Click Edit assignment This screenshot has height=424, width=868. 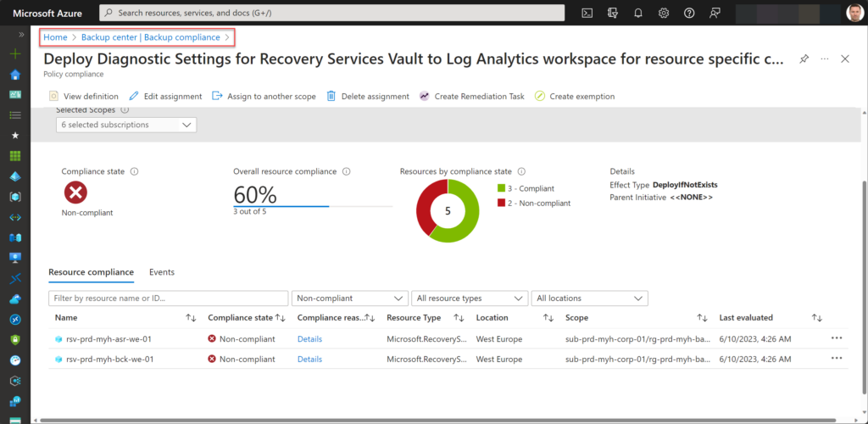[165, 97]
